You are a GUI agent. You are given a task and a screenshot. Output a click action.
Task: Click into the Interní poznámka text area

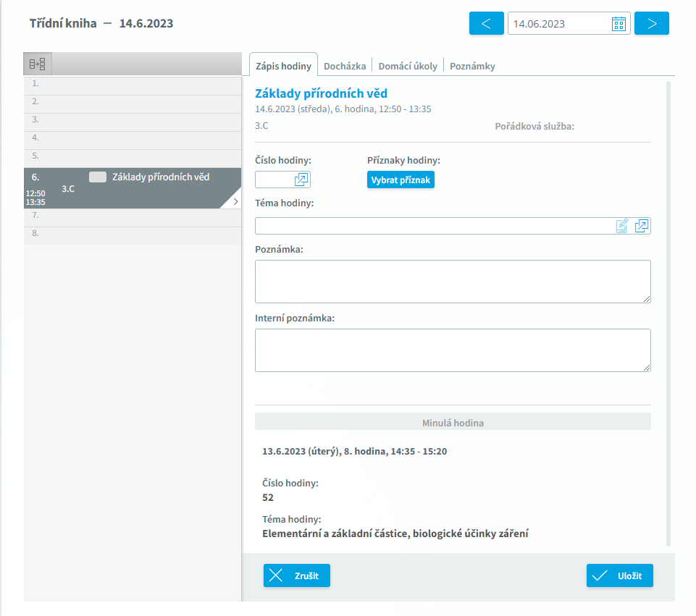(453, 350)
